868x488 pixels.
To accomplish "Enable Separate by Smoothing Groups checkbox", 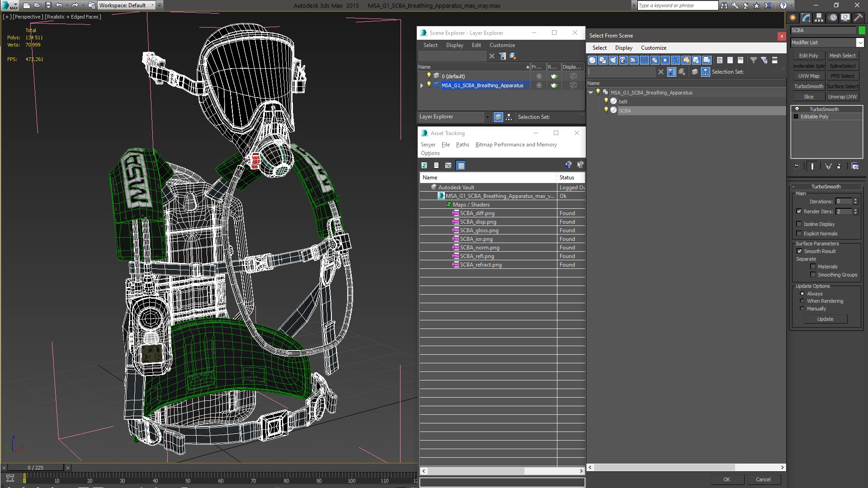I will coord(813,275).
